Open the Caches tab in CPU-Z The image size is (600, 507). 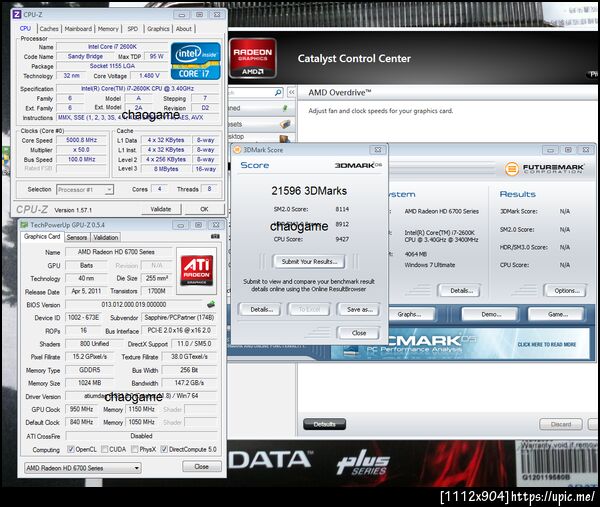tap(49, 29)
